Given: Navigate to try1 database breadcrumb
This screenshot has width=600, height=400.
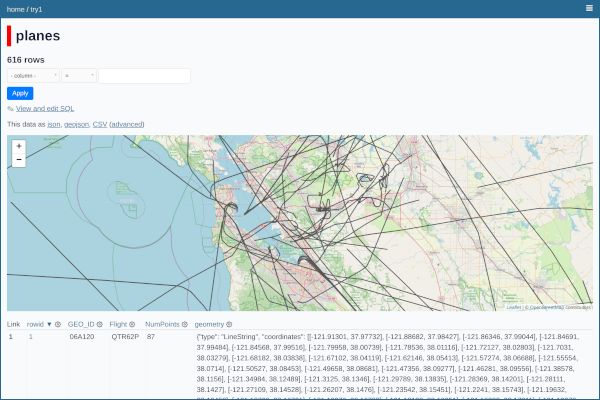Looking at the screenshot, I should coord(35,8).
